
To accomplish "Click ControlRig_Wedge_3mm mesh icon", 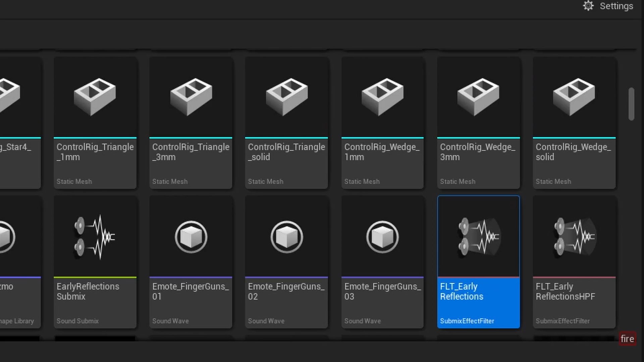I will pos(478,97).
